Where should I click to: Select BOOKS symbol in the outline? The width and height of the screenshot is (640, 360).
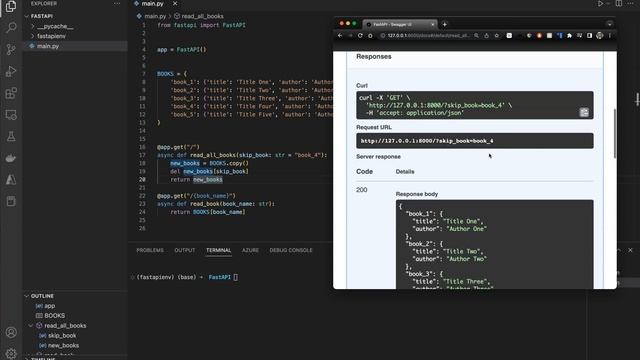(54, 316)
